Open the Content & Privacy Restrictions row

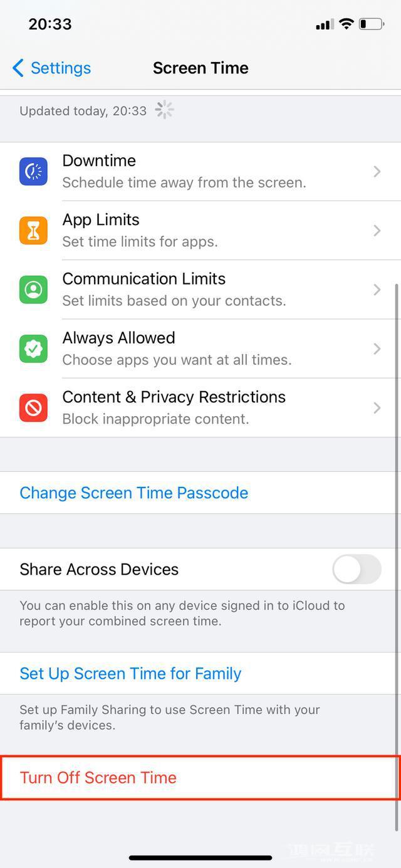[x=200, y=408]
